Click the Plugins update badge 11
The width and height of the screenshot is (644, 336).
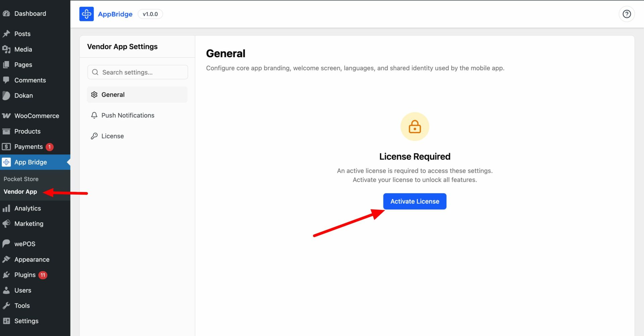tap(43, 275)
